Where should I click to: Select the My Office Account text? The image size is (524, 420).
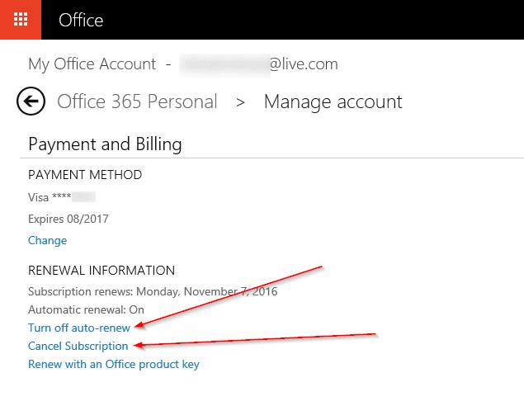[92, 64]
